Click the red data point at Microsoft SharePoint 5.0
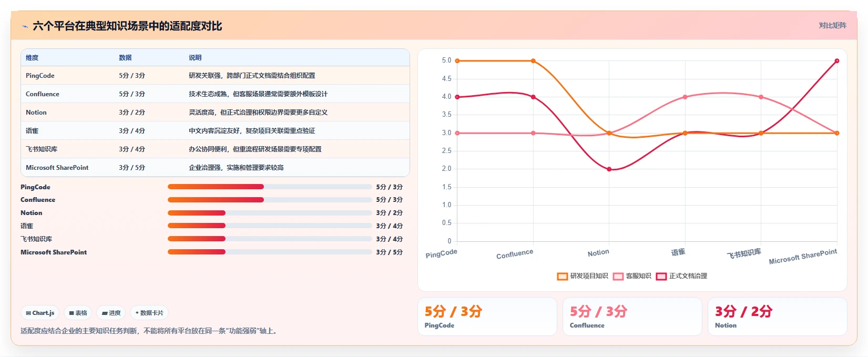This screenshot has width=868, height=357. (x=837, y=61)
